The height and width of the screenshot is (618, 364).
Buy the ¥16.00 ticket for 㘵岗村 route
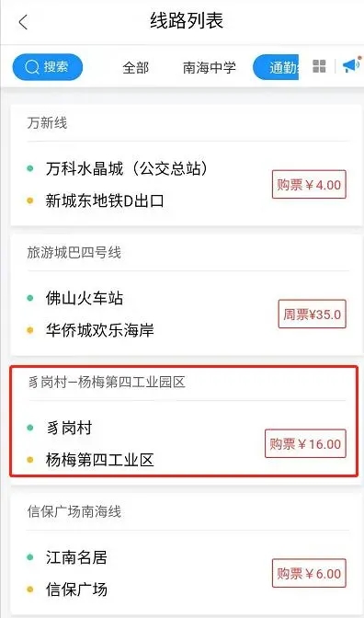coord(305,443)
